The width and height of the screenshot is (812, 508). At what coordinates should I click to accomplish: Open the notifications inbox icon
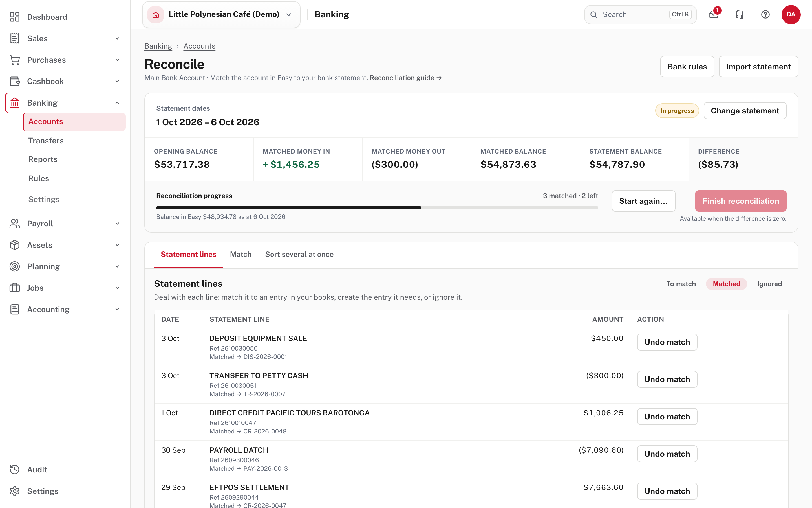pyautogui.click(x=714, y=14)
